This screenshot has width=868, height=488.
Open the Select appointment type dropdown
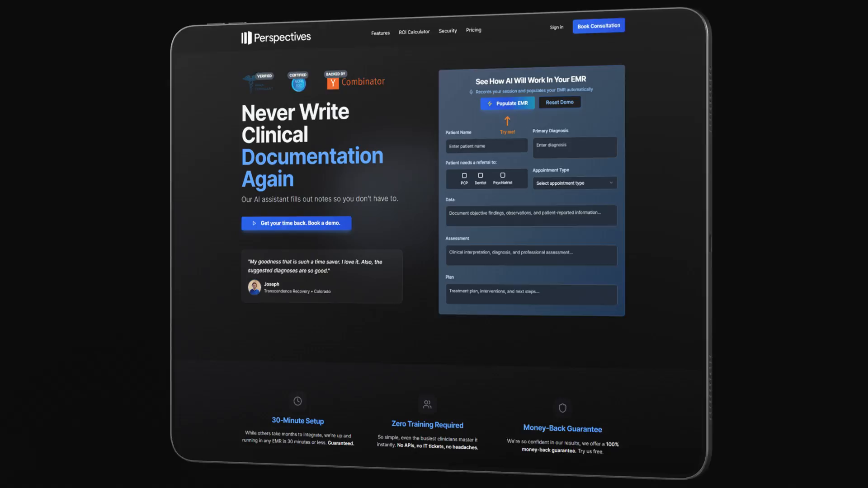coord(574,183)
